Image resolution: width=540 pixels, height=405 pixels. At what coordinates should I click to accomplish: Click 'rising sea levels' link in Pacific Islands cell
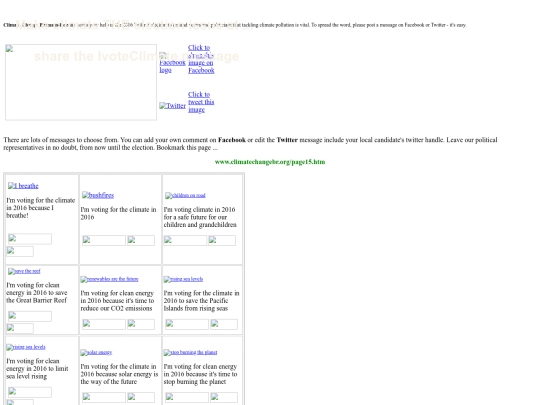[x=183, y=279]
